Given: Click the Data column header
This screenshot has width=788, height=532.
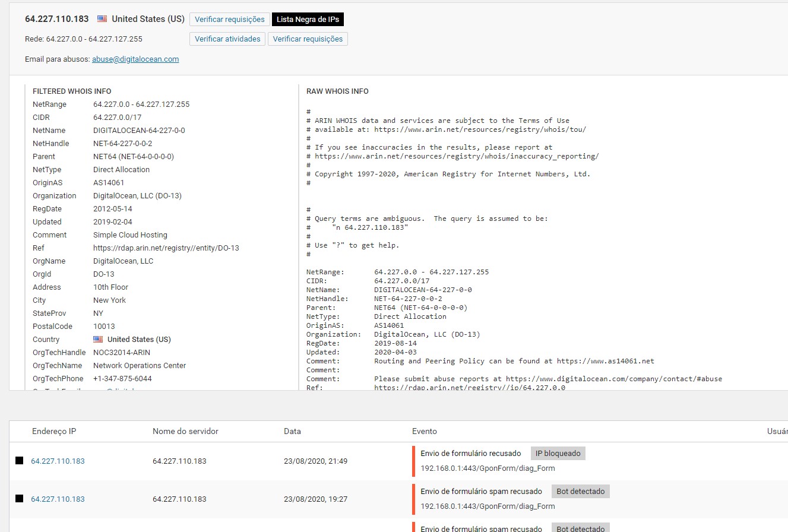Looking at the screenshot, I should pyautogui.click(x=292, y=432).
